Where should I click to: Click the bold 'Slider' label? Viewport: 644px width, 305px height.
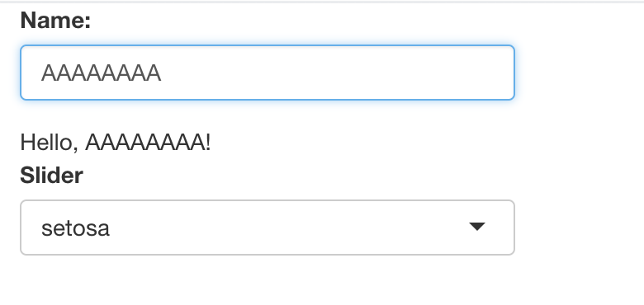[52, 176]
